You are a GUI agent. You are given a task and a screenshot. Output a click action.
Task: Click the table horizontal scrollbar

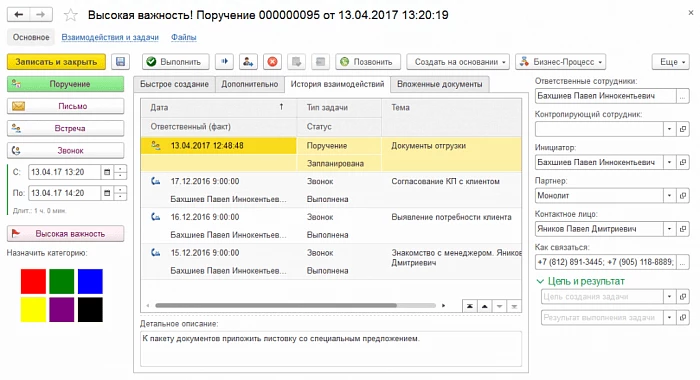[276, 306]
